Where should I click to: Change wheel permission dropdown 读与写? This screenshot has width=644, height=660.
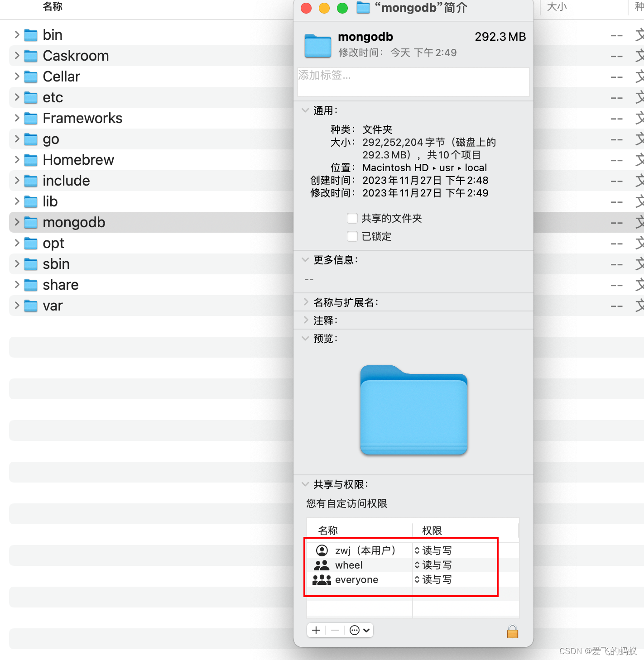[x=433, y=565]
